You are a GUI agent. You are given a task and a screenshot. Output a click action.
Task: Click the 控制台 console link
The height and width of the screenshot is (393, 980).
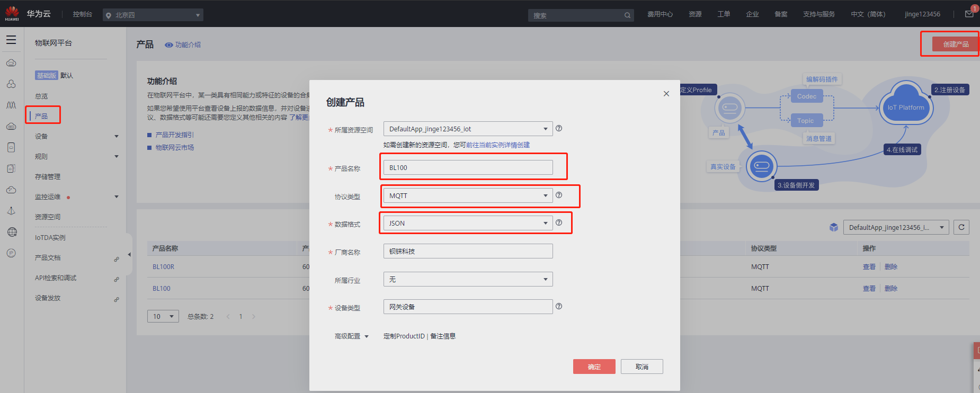tap(83, 14)
